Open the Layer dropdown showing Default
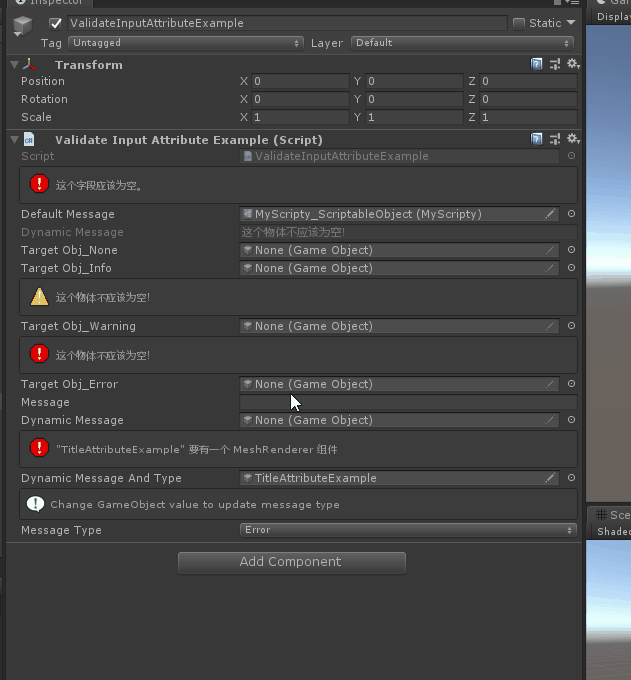 click(x=463, y=43)
